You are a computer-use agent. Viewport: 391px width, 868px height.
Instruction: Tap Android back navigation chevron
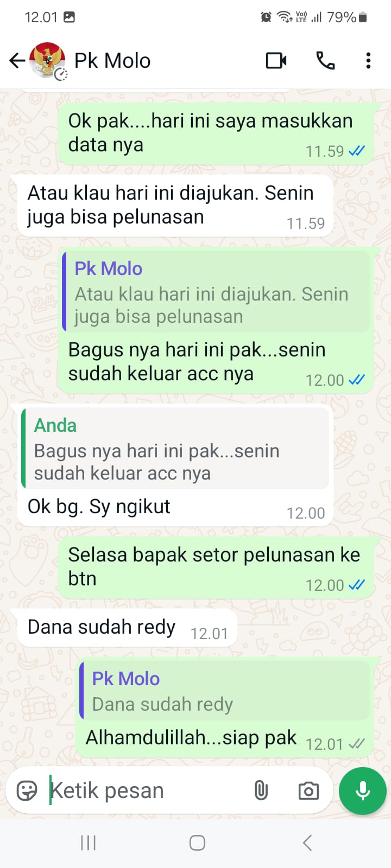[307, 843]
